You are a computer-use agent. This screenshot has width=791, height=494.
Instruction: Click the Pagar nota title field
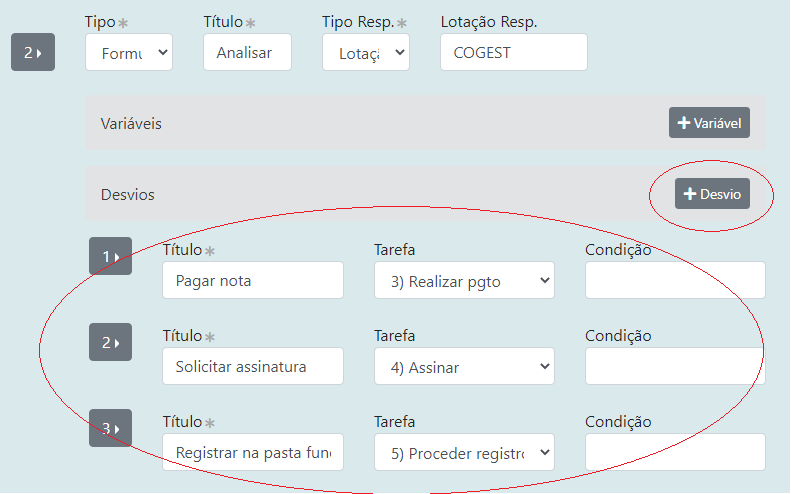click(252, 281)
